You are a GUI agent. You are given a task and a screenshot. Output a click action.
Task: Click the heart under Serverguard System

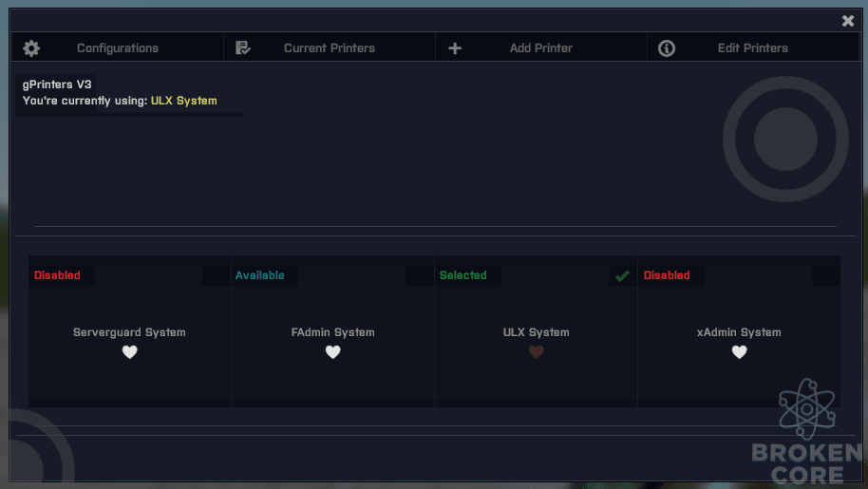[x=129, y=352]
